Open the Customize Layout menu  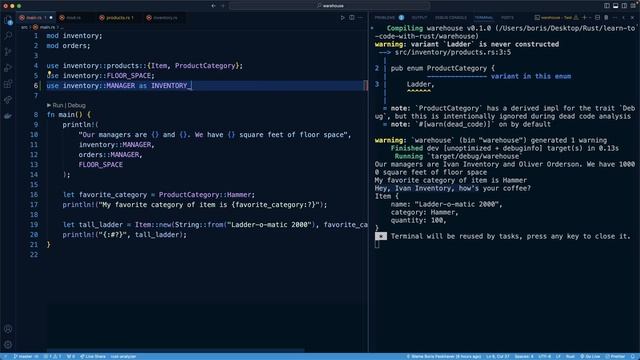coord(633,6)
